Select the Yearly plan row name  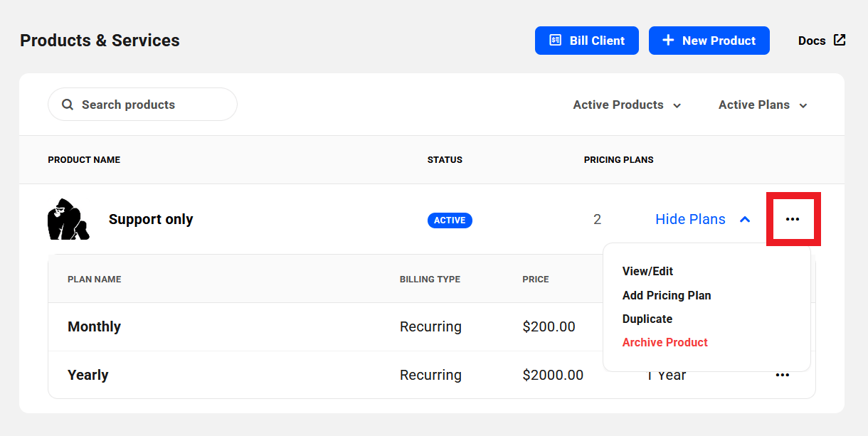coord(88,375)
